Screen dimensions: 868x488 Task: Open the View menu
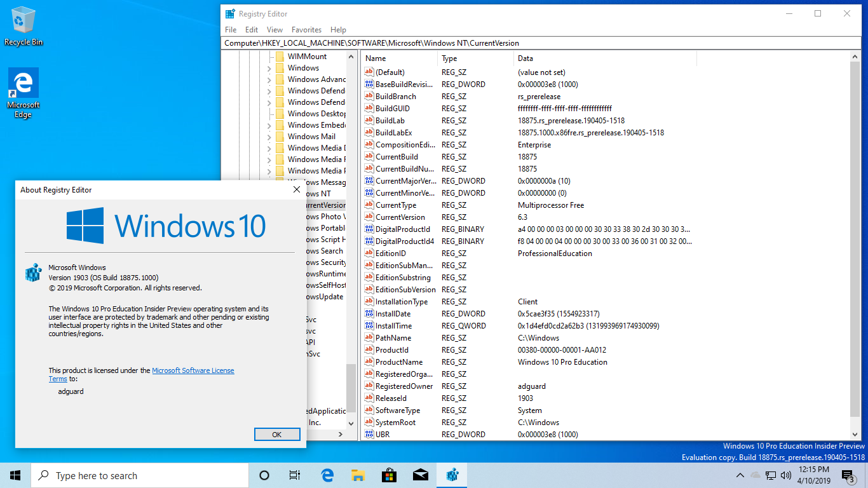pyautogui.click(x=275, y=30)
